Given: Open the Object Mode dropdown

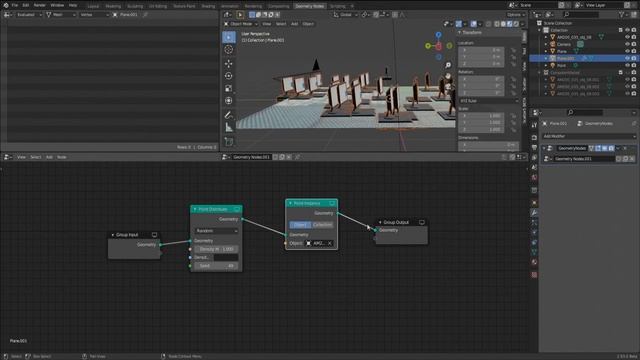Looking at the screenshot, I should tap(241, 24).
